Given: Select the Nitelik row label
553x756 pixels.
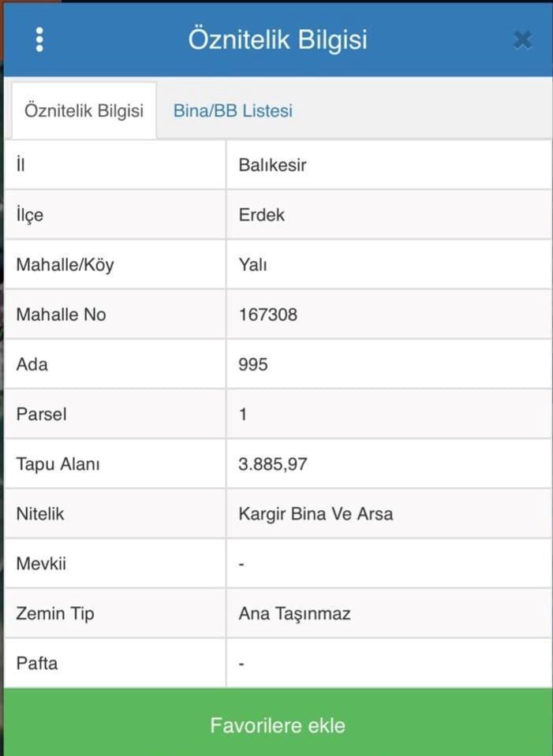Looking at the screenshot, I should tap(40, 514).
